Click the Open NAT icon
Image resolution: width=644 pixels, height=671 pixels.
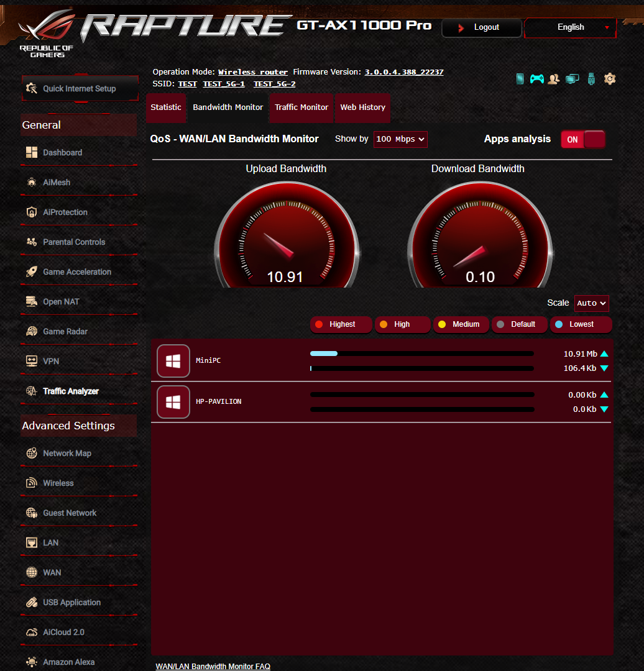pyautogui.click(x=32, y=302)
